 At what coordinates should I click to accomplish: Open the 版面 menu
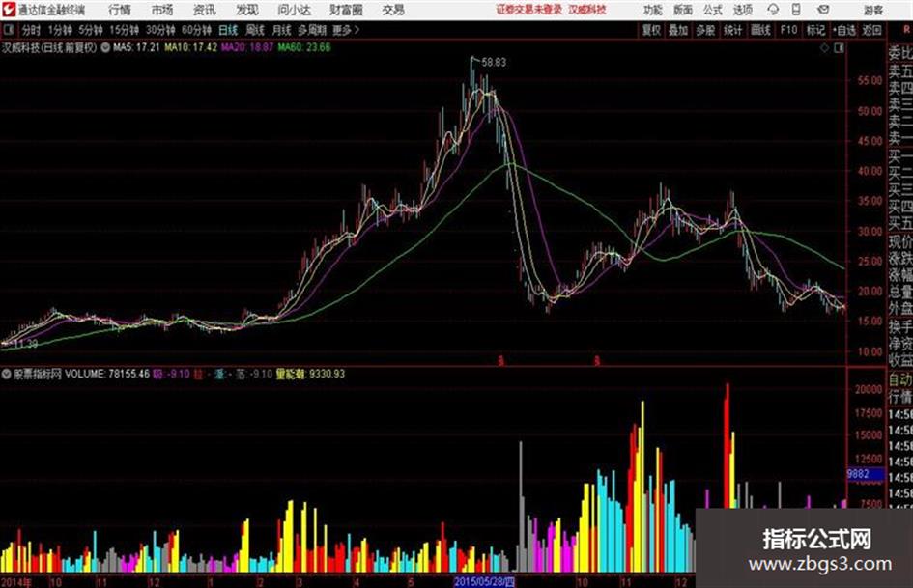tap(683, 10)
